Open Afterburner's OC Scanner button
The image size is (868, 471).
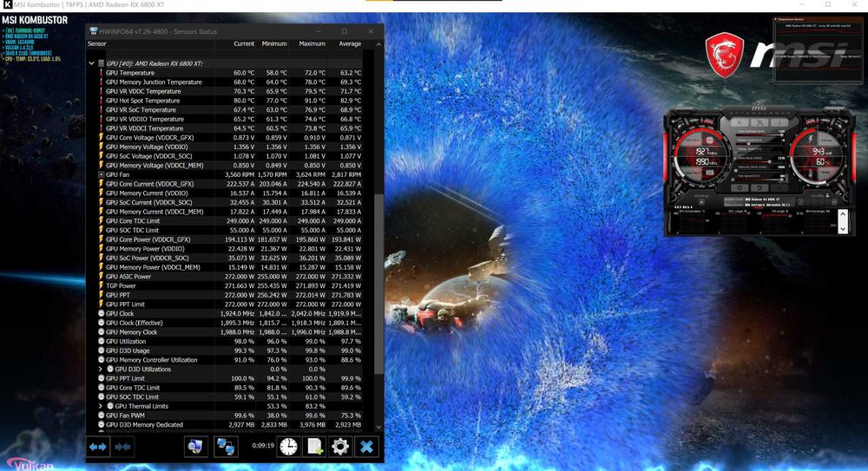point(759,122)
